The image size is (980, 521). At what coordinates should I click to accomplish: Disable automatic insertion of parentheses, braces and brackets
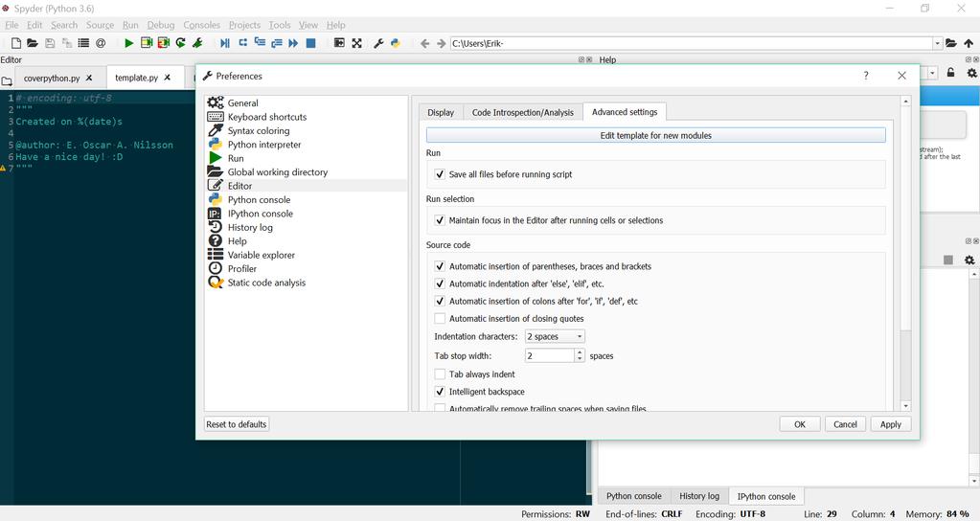[x=440, y=266]
